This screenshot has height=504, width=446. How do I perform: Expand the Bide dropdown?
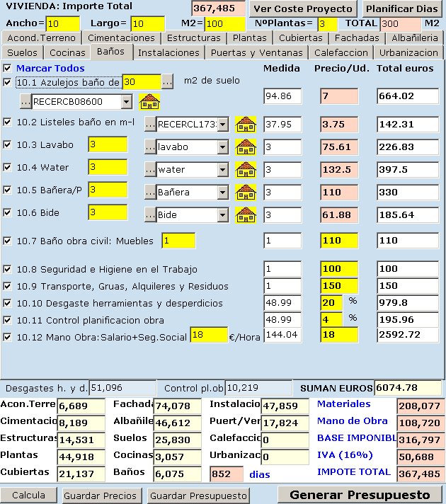click(x=222, y=214)
